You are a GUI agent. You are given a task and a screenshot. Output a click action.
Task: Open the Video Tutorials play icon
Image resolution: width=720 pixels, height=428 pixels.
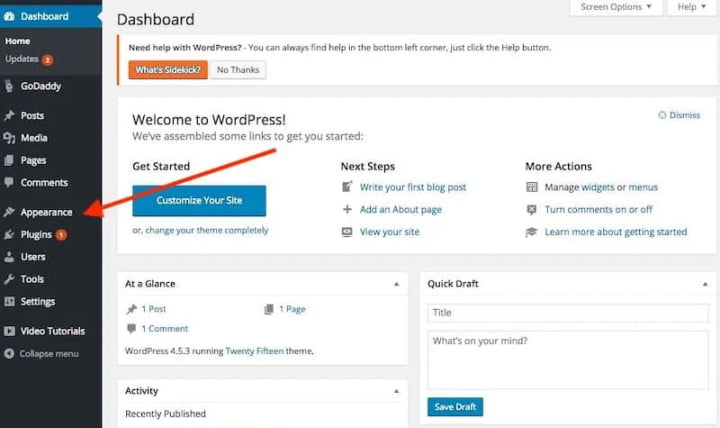9,331
